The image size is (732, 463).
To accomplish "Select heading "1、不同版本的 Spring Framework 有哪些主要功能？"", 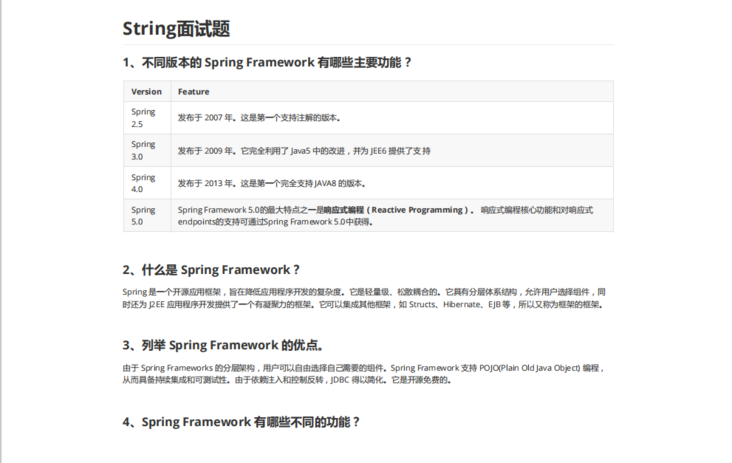I will point(267,63).
